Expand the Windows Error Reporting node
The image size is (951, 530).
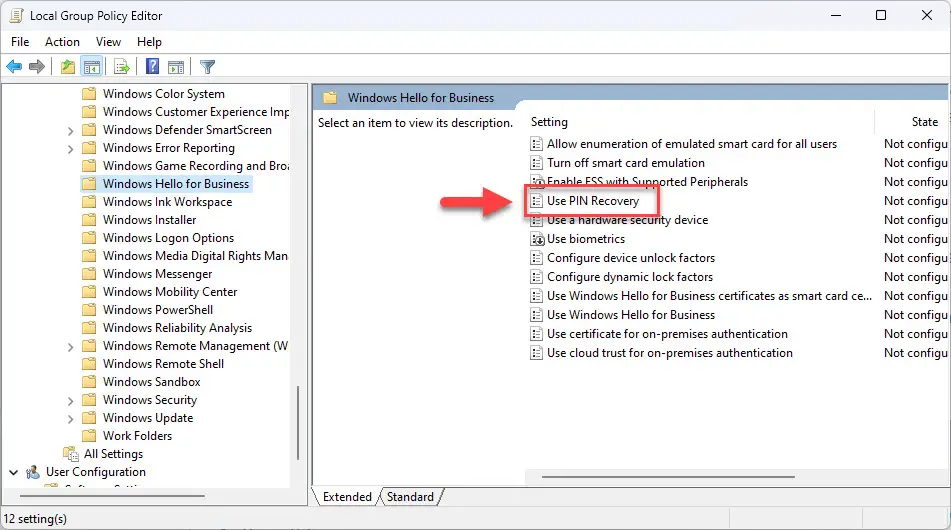click(x=70, y=149)
